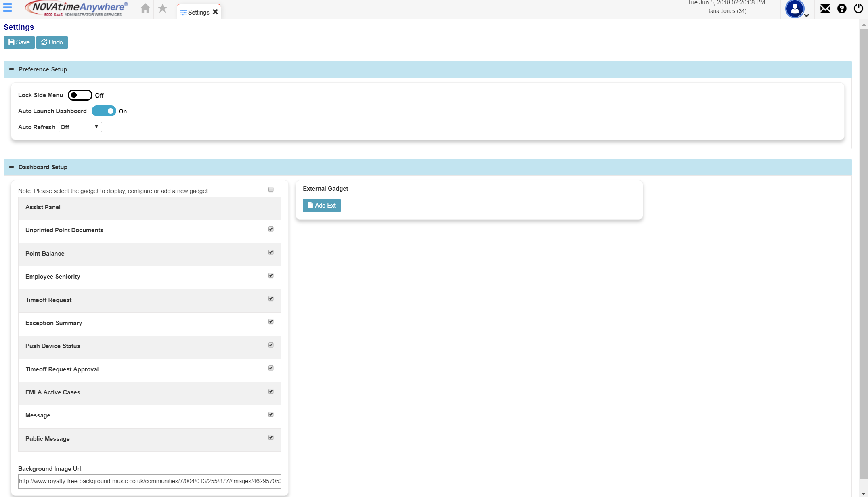Turn off Auto Launch Dashboard switch

coord(104,111)
